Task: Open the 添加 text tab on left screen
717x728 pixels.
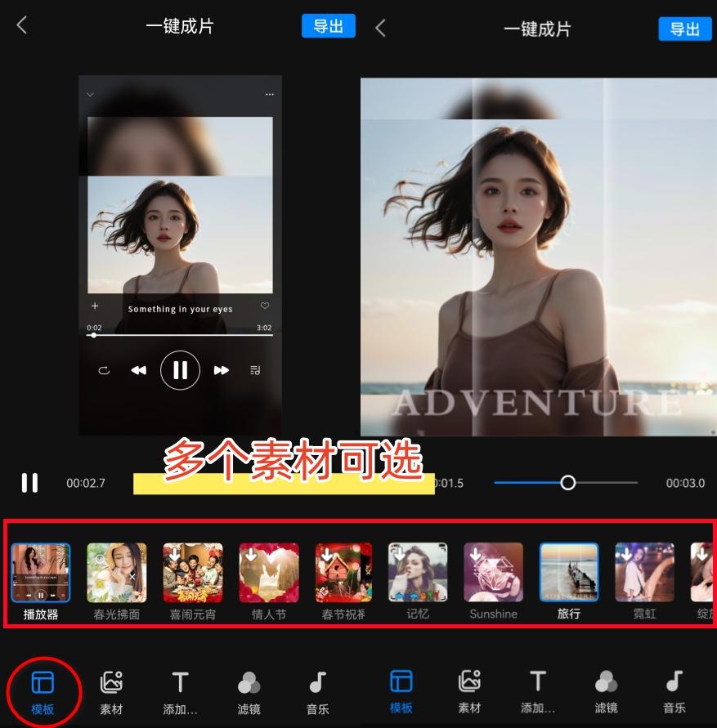Action: [x=180, y=693]
